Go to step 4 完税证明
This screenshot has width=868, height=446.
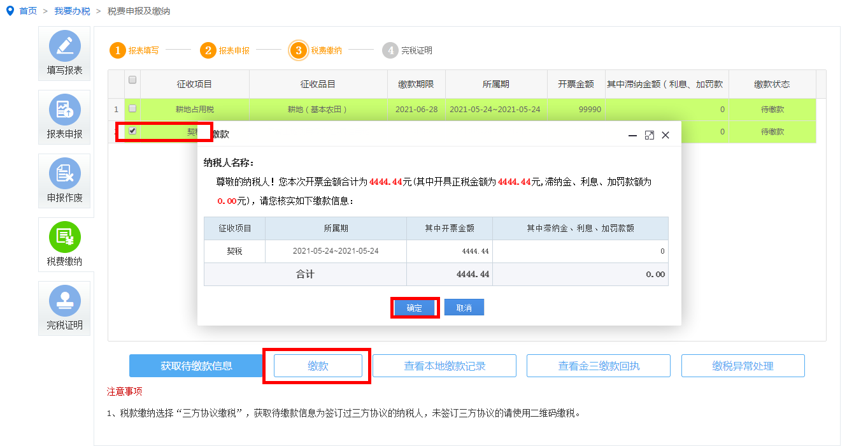pyautogui.click(x=408, y=50)
